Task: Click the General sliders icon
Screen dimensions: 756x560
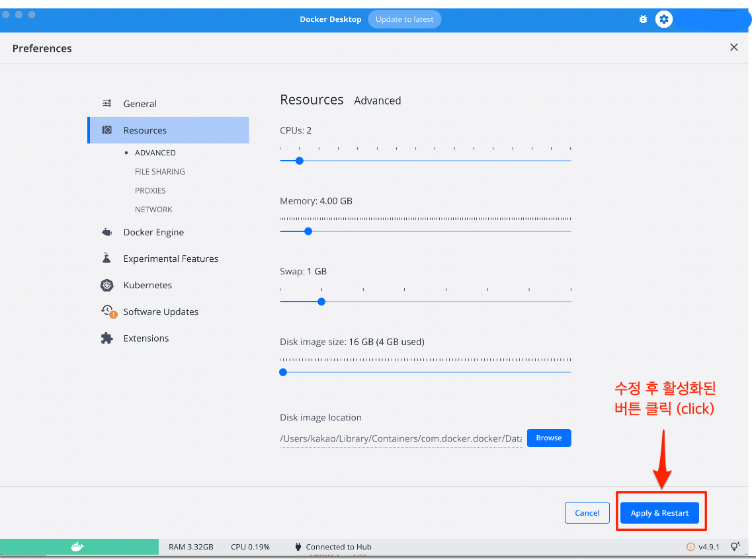Action: click(107, 103)
